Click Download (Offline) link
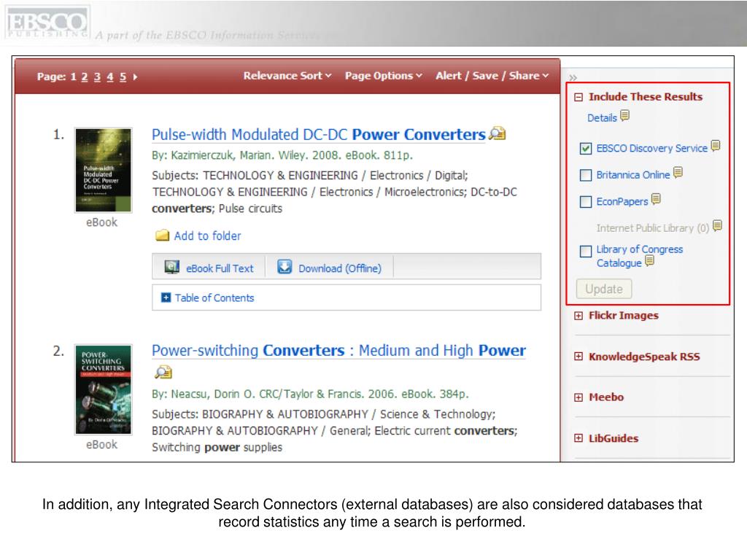The width and height of the screenshot is (747, 560). [340, 268]
